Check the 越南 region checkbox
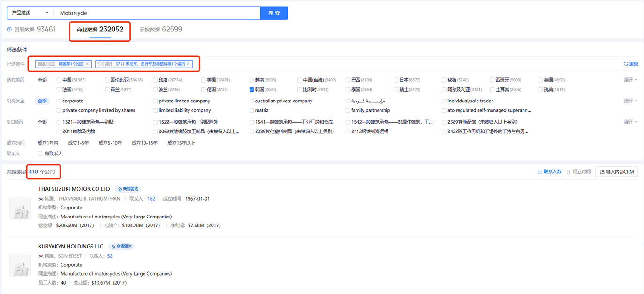Screen dimensions: 644x294 coord(252,80)
